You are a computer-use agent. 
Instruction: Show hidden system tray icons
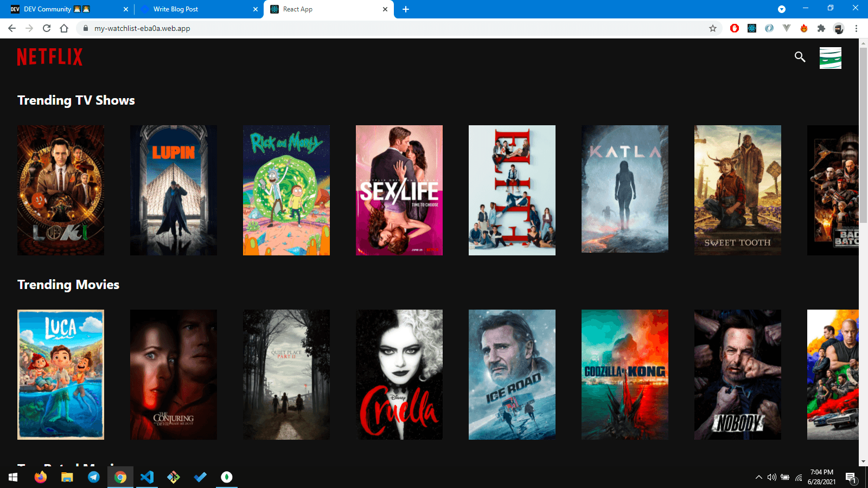pyautogui.click(x=758, y=477)
